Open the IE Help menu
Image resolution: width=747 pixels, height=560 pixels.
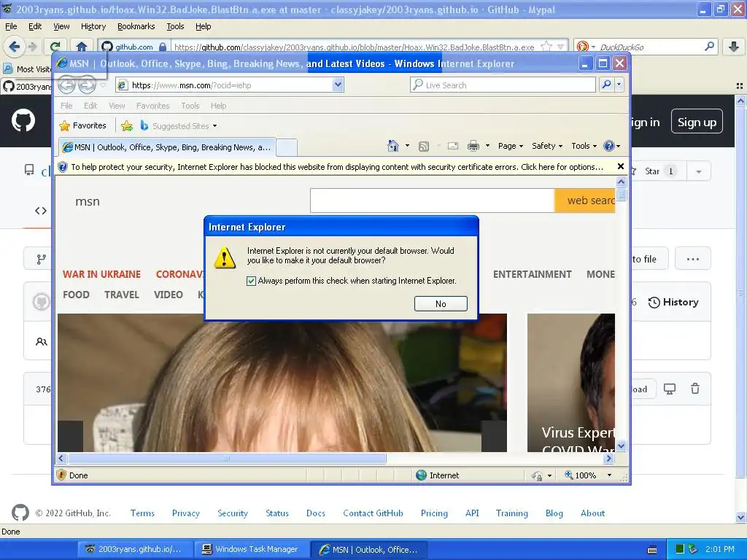point(218,106)
